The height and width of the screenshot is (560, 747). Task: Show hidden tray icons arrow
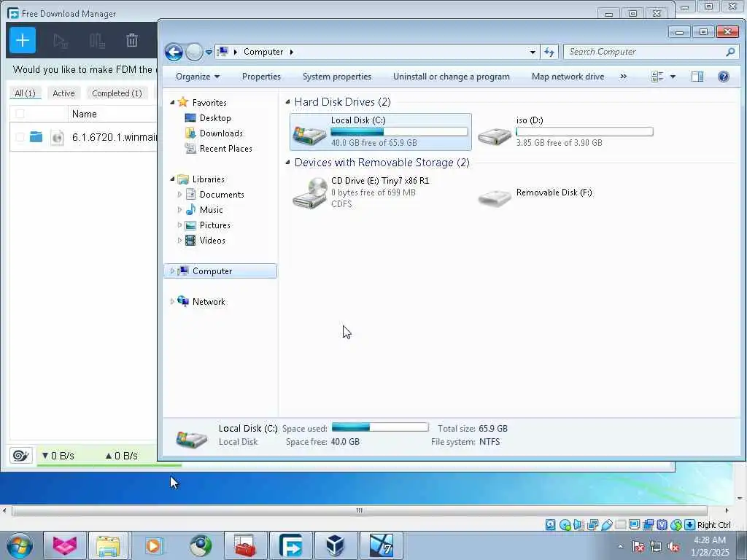[620, 547]
